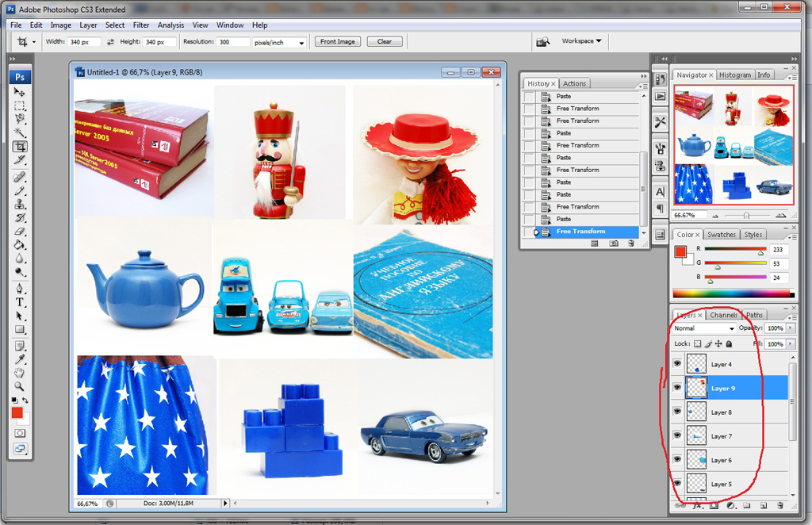This screenshot has height=525, width=812.
Task: Switch to the Swatches tab
Action: tap(722, 235)
